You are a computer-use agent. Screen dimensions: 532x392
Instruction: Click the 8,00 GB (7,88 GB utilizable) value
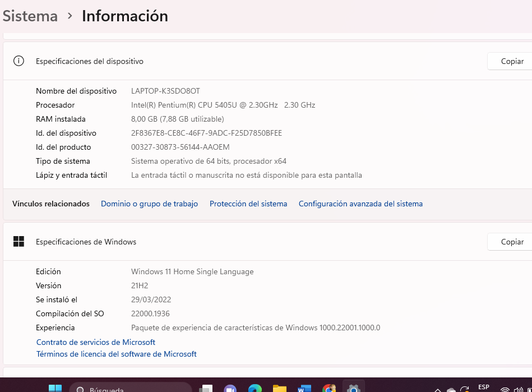coord(178,119)
